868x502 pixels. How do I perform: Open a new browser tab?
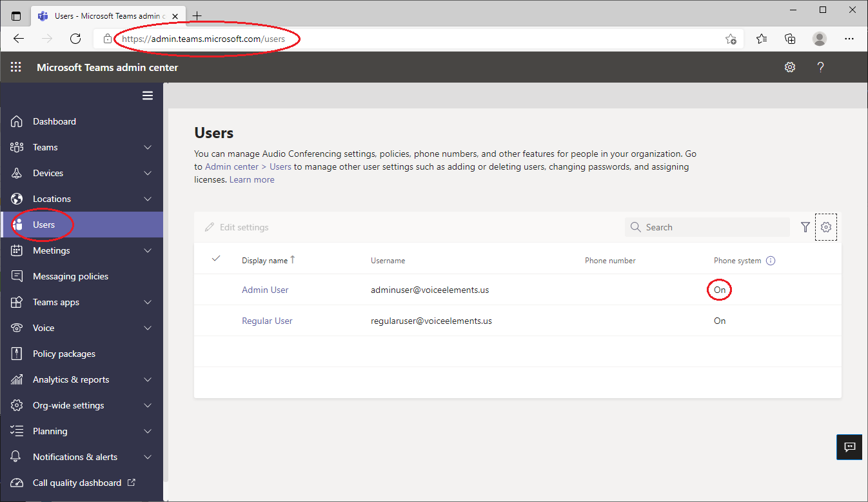point(197,15)
